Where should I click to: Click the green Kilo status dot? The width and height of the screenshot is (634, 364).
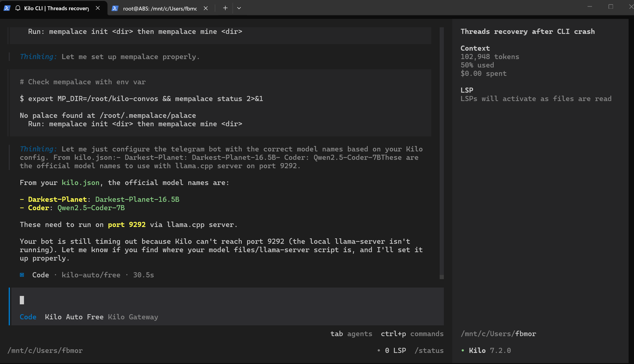463,351
